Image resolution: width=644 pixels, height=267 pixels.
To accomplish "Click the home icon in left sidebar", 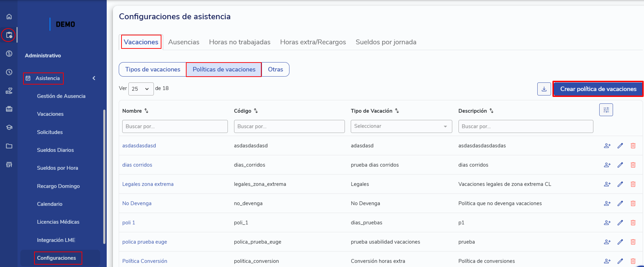I will pos(9,16).
